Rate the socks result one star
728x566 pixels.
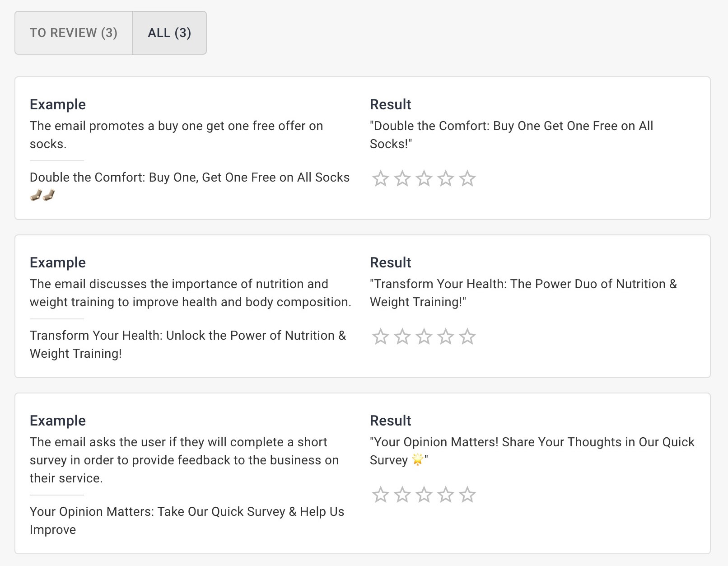380,179
